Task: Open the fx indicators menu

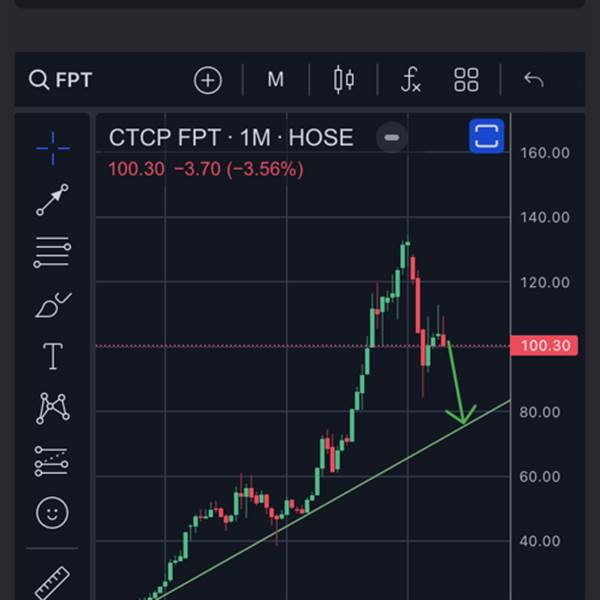Action: pyautogui.click(x=411, y=80)
